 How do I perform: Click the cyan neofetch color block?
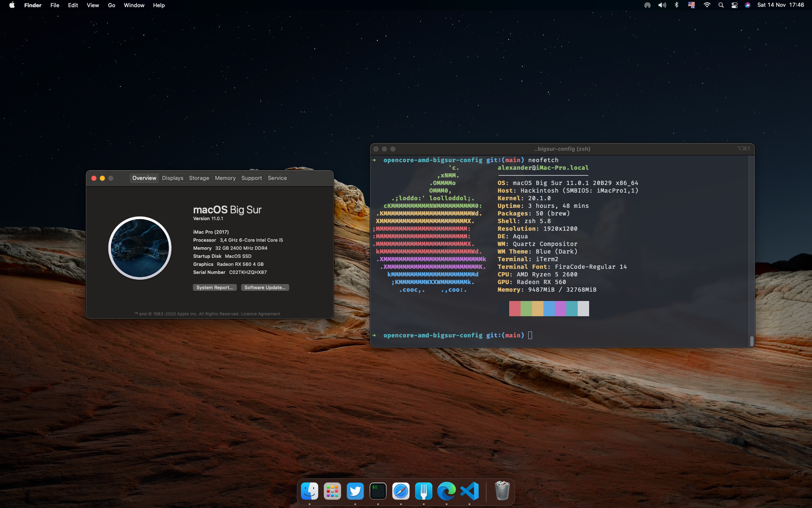click(x=572, y=309)
